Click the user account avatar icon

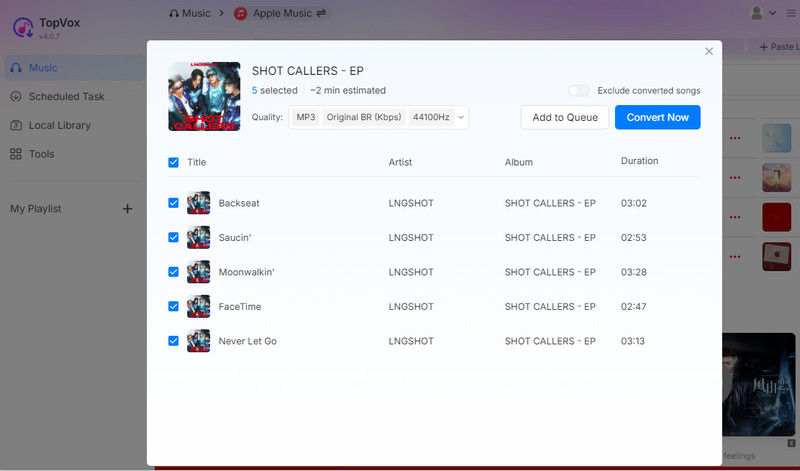pyautogui.click(x=756, y=13)
